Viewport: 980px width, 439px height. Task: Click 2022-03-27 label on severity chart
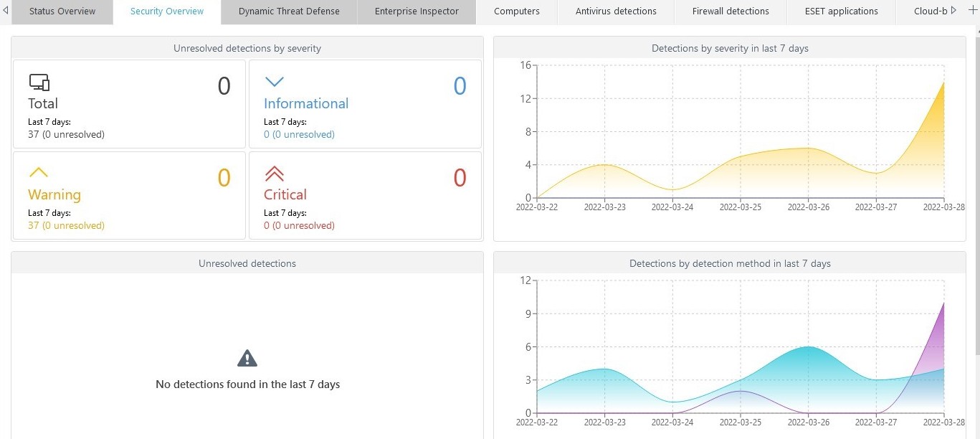pyautogui.click(x=876, y=207)
